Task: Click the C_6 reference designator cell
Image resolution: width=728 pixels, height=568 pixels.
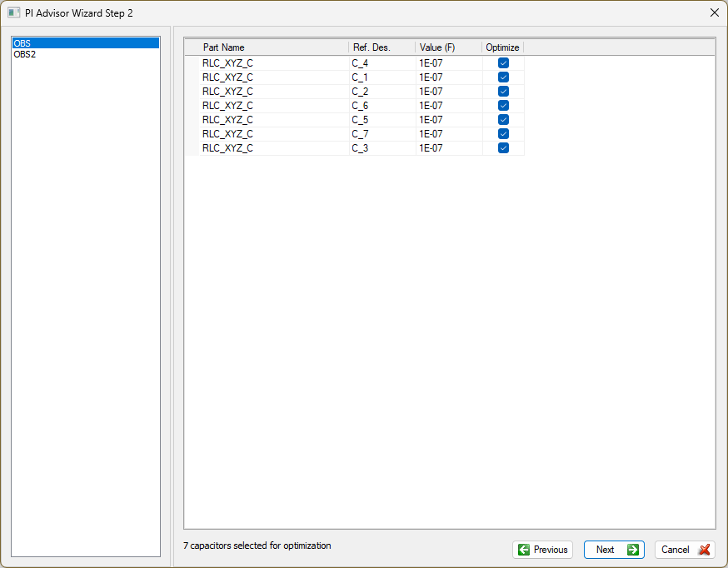Action: [x=382, y=105]
